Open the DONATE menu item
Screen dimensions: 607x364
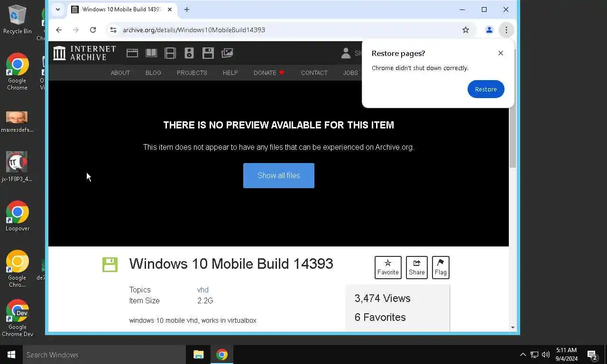269,73
